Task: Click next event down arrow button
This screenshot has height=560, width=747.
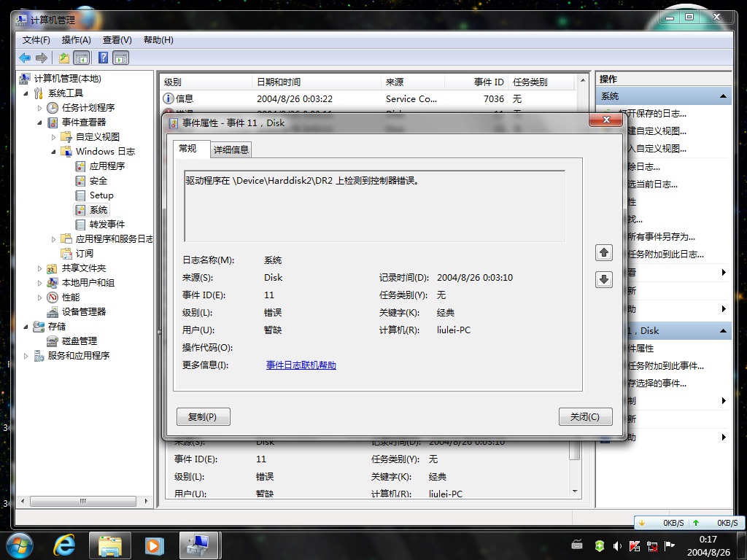Action: (x=603, y=279)
